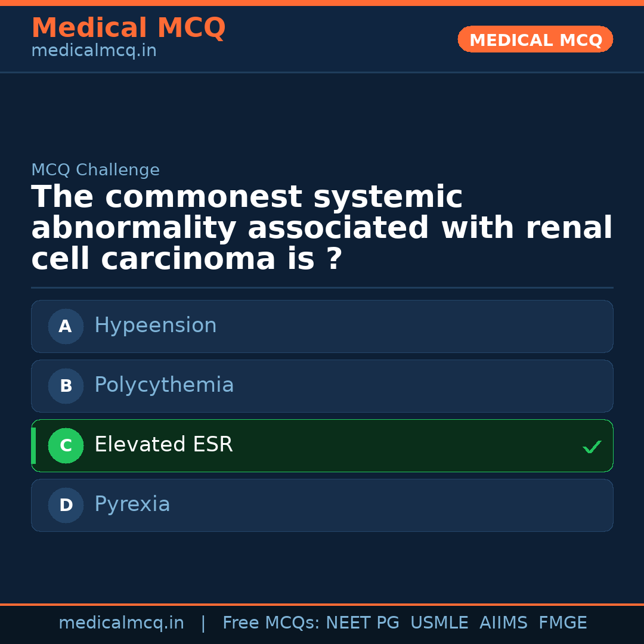
Task: Click the green checkmark icon
Action: point(592,447)
